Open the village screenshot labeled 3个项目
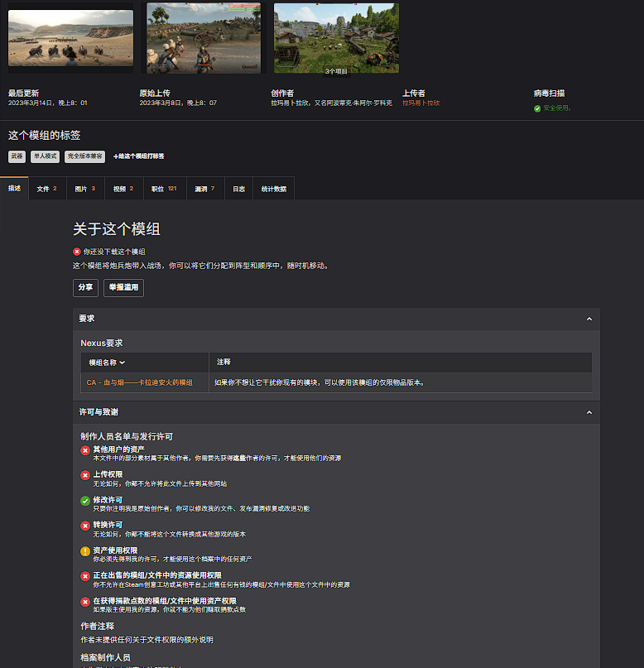Viewport: 644px width, 668px height. tap(336, 38)
